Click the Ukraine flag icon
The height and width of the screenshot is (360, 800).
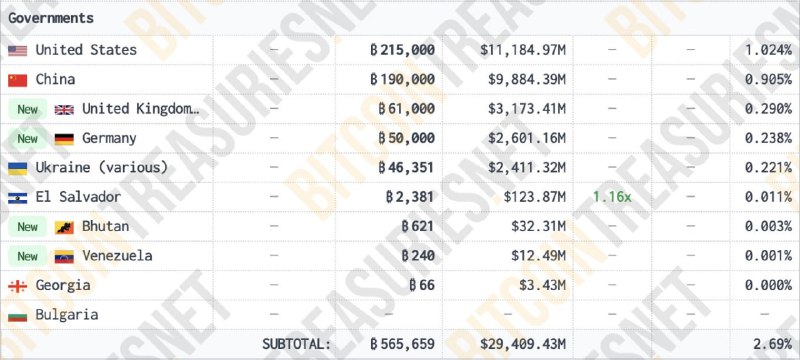17,168
